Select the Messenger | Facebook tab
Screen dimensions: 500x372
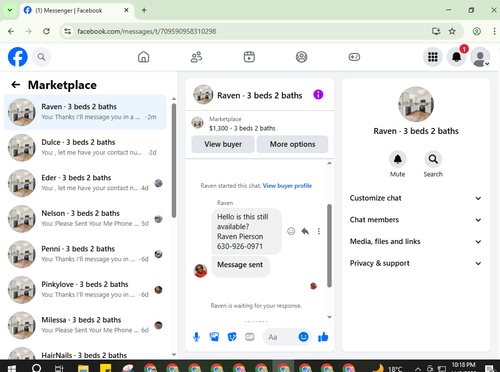coord(77,11)
